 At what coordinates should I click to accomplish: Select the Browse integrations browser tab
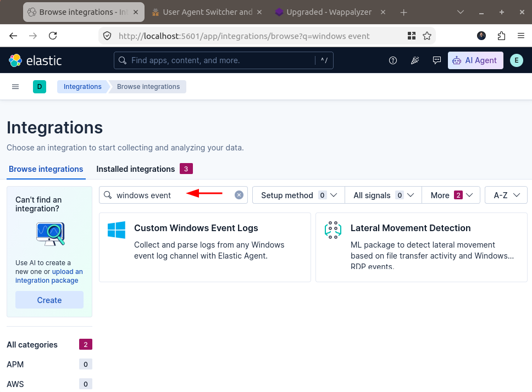pyautogui.click(x=84, y=12)
